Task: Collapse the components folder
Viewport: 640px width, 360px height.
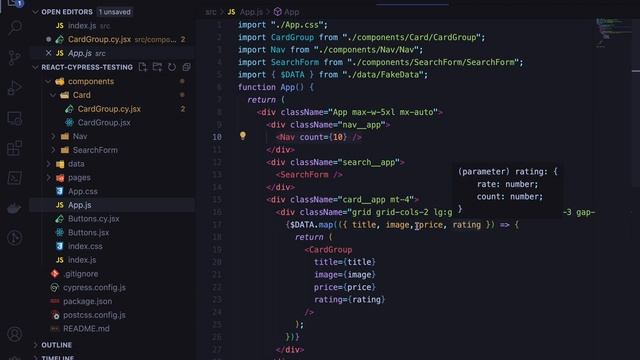Action: (48, 81)
